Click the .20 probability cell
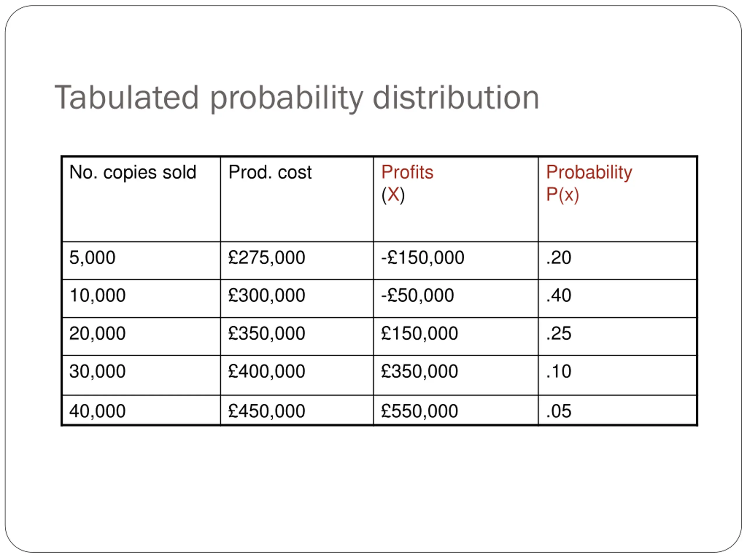 point(617,260)
